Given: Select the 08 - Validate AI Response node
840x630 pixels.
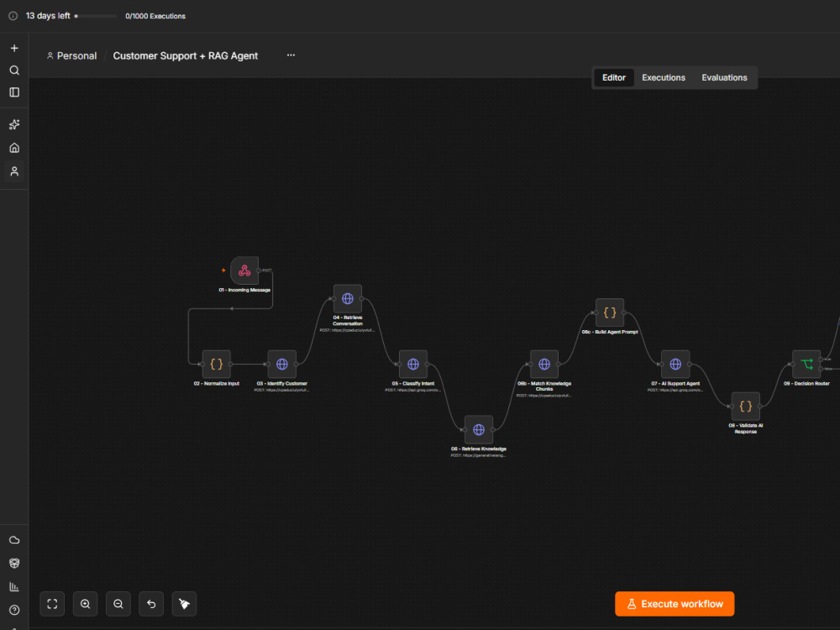Looking at the screenshot, I should (746, 406).
